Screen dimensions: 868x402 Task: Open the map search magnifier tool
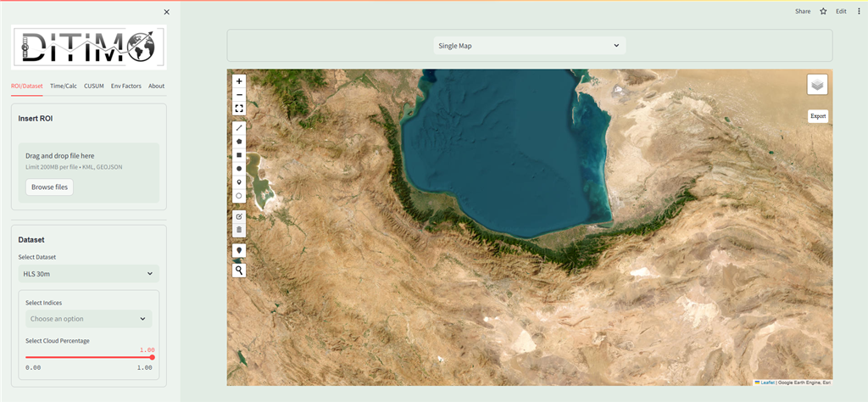(x=239, y=270)
